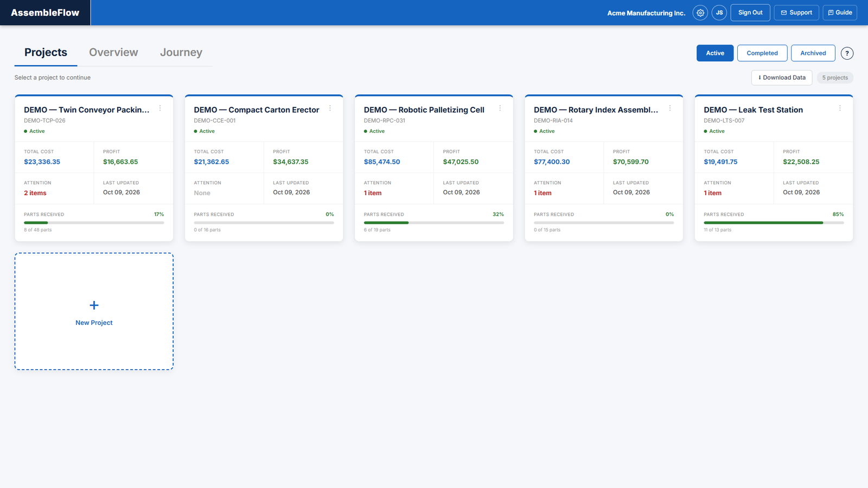The width and height of the screenshot is (868, 488).
Task: Click the Twin Conveyor 17% parts progress bar
Action: tap(94, 222)
